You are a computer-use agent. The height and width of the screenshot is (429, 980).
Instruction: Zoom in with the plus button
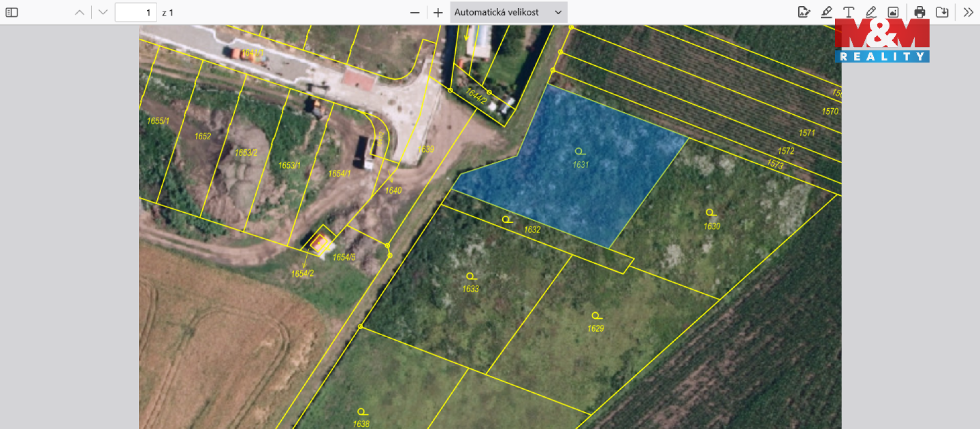click(x=438, y=12)
